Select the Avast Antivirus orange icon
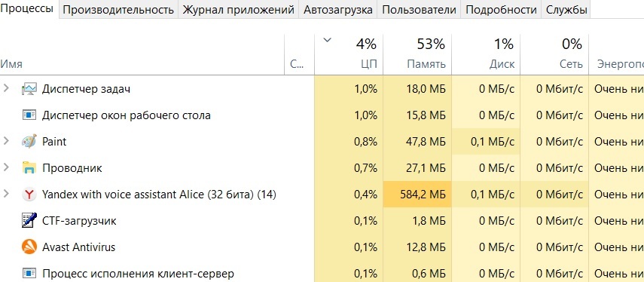This screenshot has width=644, height=282. [29, 247]
